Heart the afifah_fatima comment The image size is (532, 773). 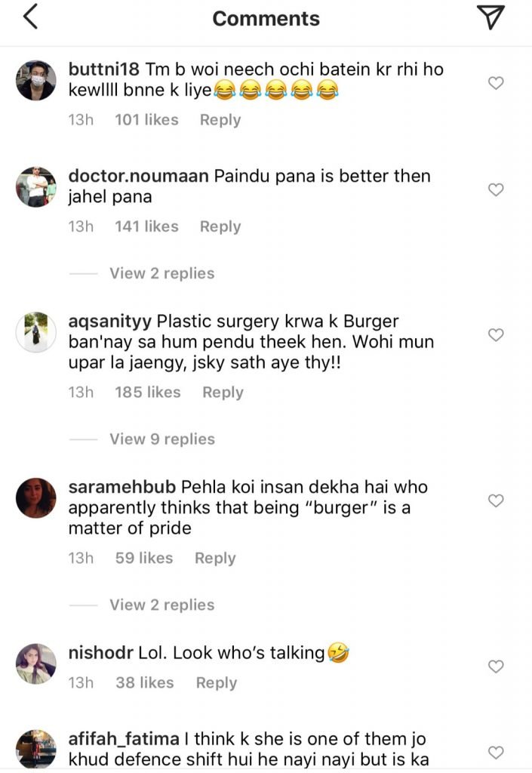coord(496,752)
